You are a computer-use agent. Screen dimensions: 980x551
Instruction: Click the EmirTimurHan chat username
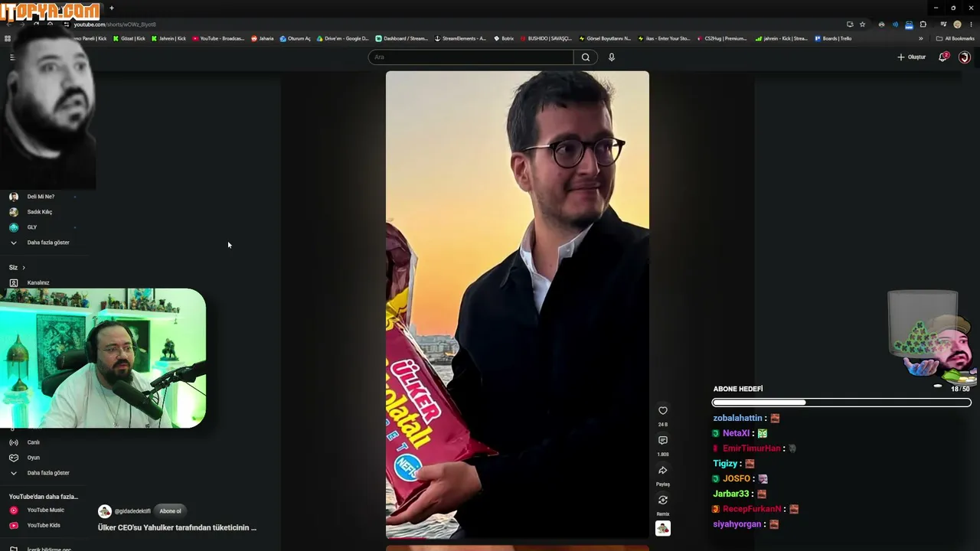(752, 448)
